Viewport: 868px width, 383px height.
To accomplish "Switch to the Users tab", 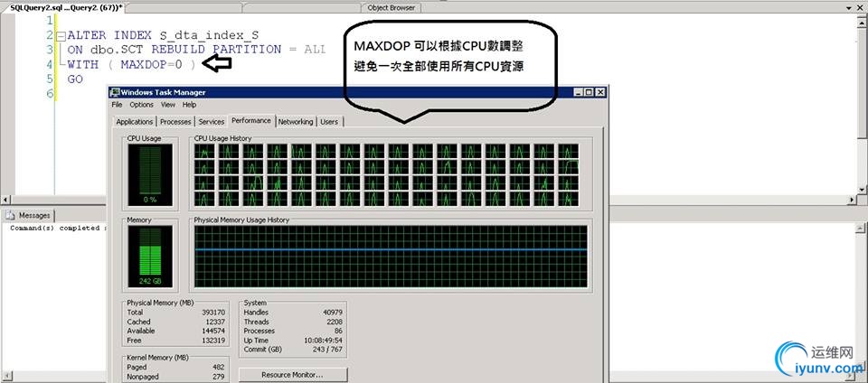I will tap(329, 122).
